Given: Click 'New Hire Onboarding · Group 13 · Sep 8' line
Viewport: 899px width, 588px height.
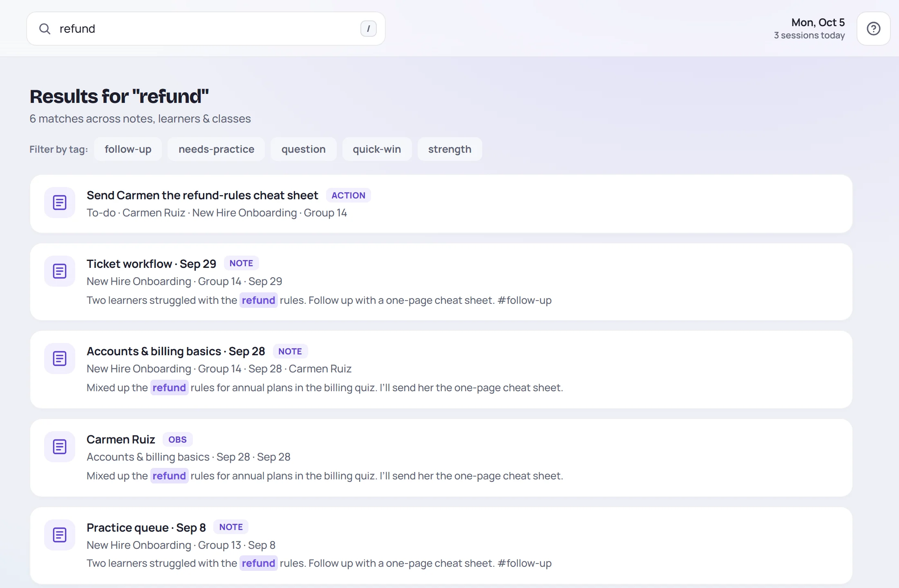Looking at the screenshot, I should pyautogui.click(x=181, y=545).
